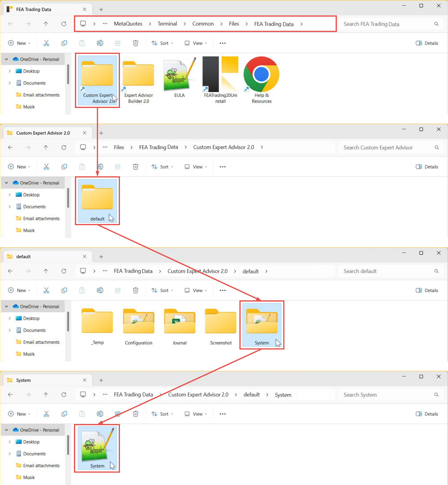Click FEA Trading Data breadcrumb in default window

(133, 271)
